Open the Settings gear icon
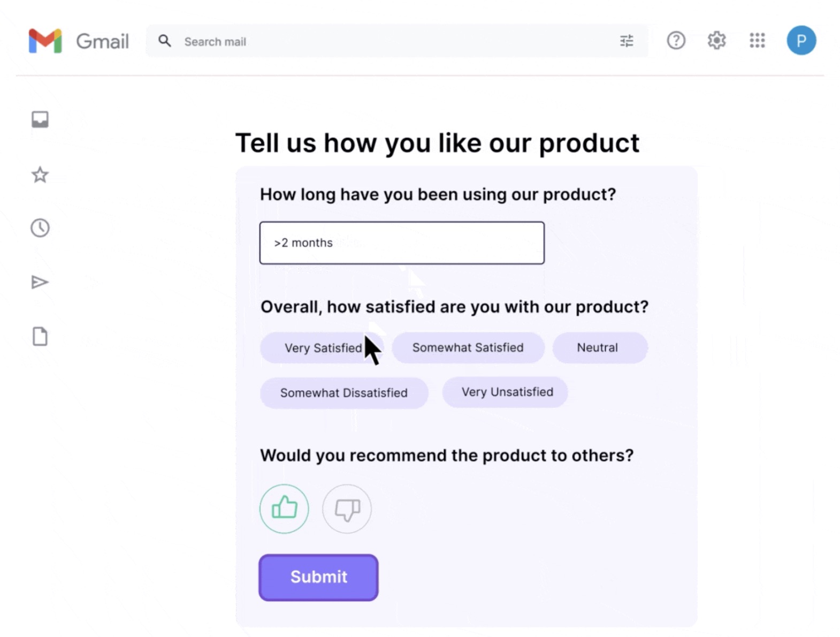840x637 pixels. (x=716, y=41)
